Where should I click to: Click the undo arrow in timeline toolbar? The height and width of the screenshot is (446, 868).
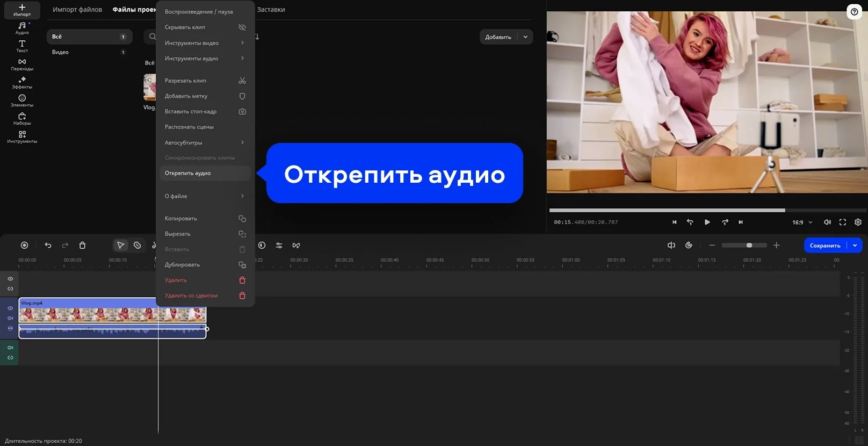pyautogui.click(x=48, y=245)
